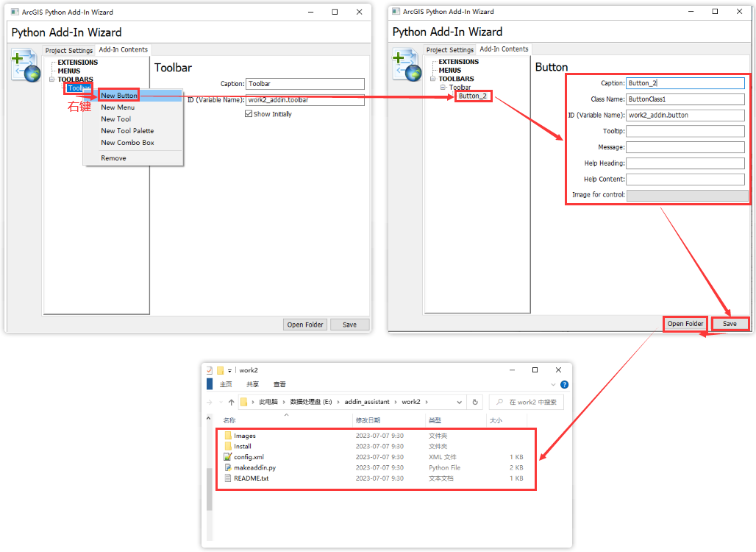
Task: Expand the Explorer ribbon with the chevron
Action: (x=553, y=385)
